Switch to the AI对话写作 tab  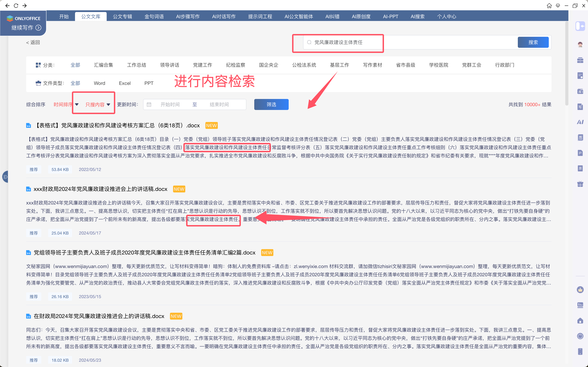224,16
